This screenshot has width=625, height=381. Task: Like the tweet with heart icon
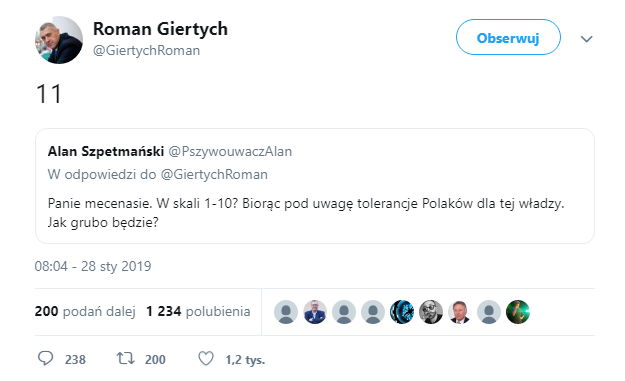206,359
